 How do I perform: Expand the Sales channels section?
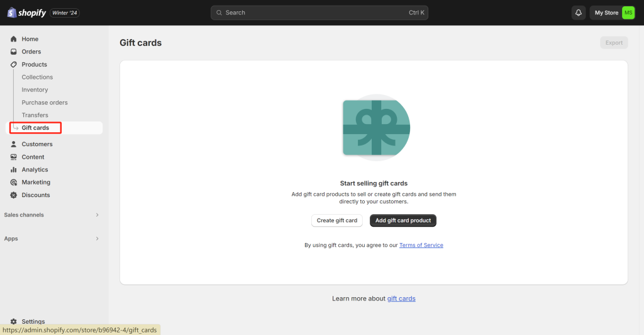(x=52, y=215)
